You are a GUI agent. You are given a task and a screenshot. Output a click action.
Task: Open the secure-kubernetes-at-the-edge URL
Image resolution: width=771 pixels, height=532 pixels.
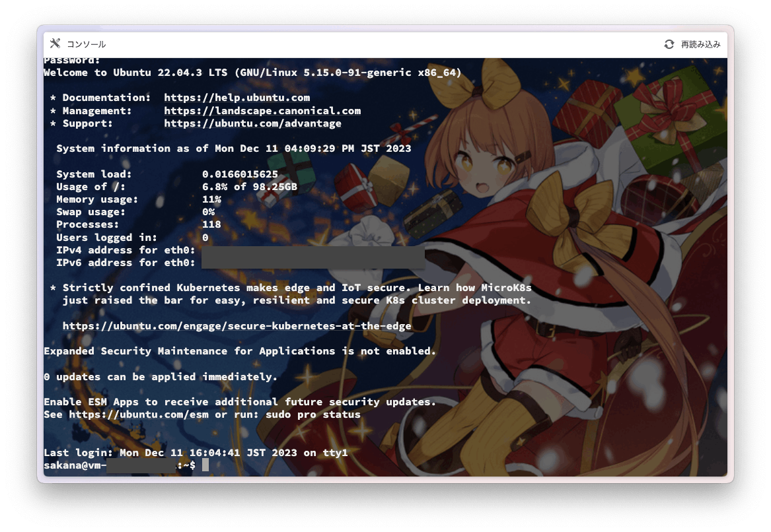coord(237,325)
